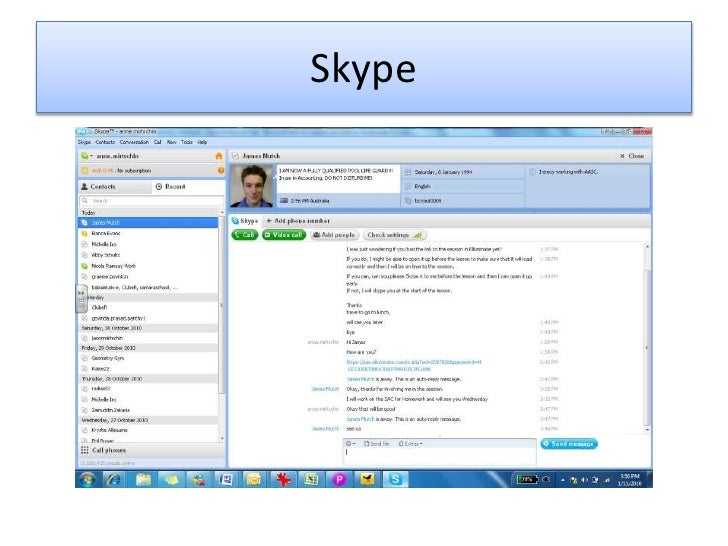Click the about-me note icon in profile

tap(532, 172)
